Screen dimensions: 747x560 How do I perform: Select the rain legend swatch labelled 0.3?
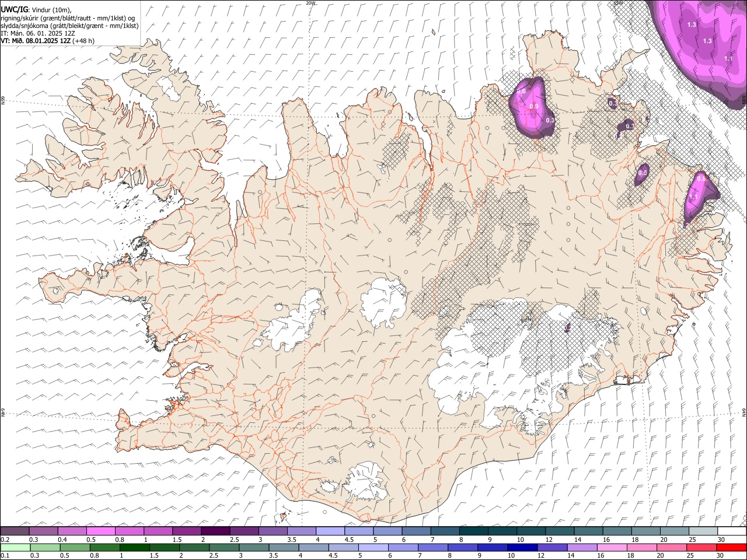[x=46, y=548]
